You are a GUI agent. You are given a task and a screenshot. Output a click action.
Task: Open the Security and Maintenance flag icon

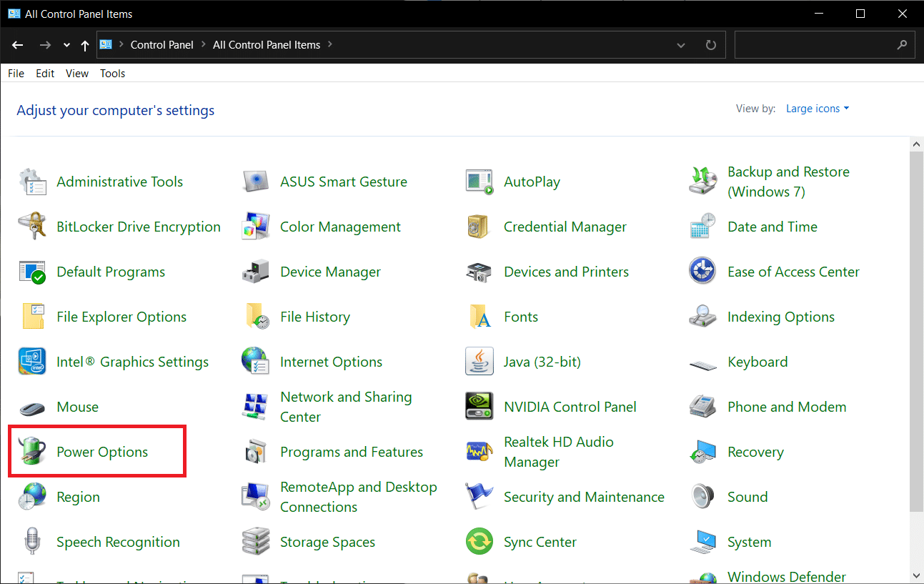click(480, 497)
